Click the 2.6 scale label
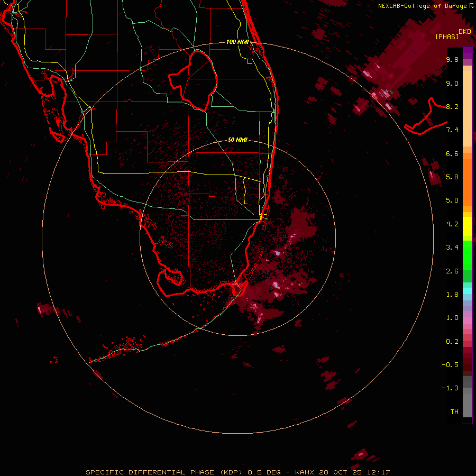 coord(452,271)
